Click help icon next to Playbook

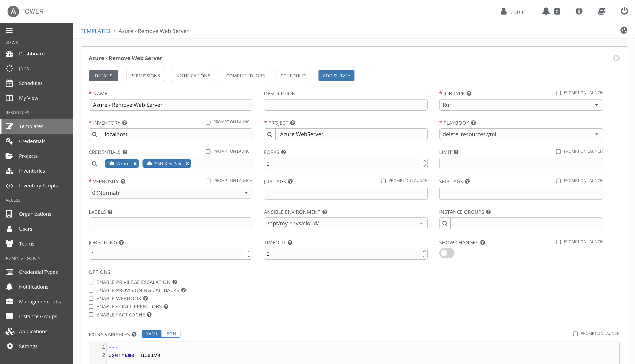coord(473,123)
